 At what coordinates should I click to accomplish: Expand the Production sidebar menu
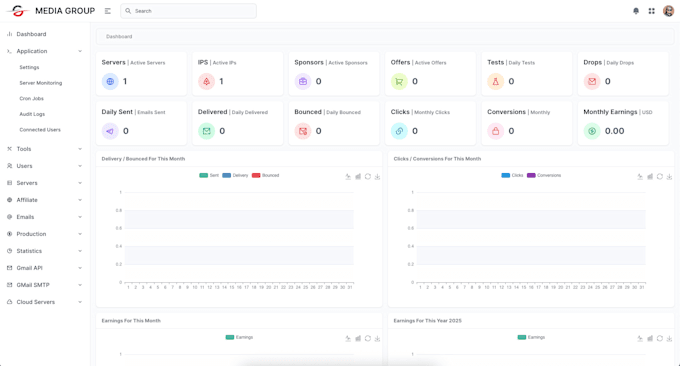[45, 234]
